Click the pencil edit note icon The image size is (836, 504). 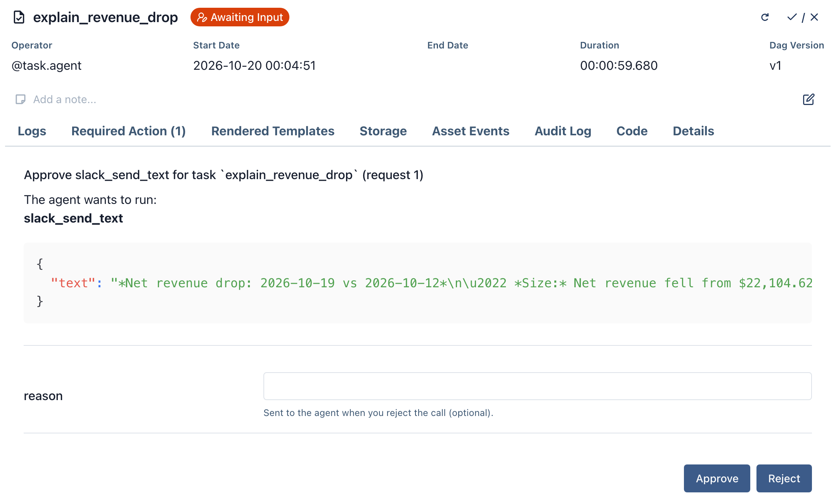click(x=808, y=100)
